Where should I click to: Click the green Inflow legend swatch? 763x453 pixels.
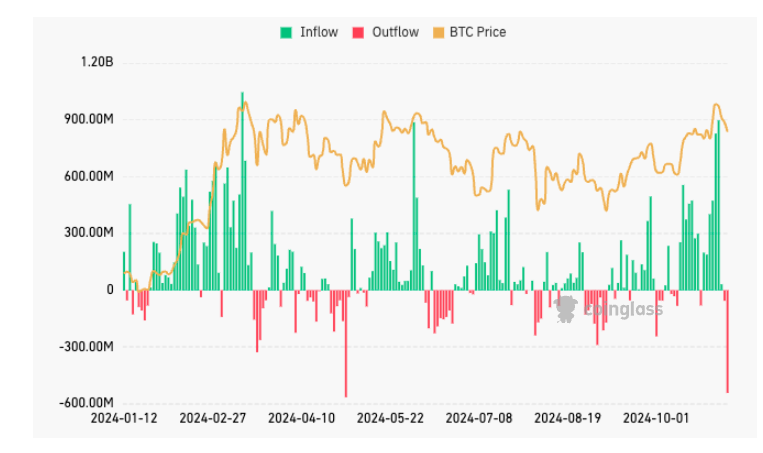click(x=285, y=32)
